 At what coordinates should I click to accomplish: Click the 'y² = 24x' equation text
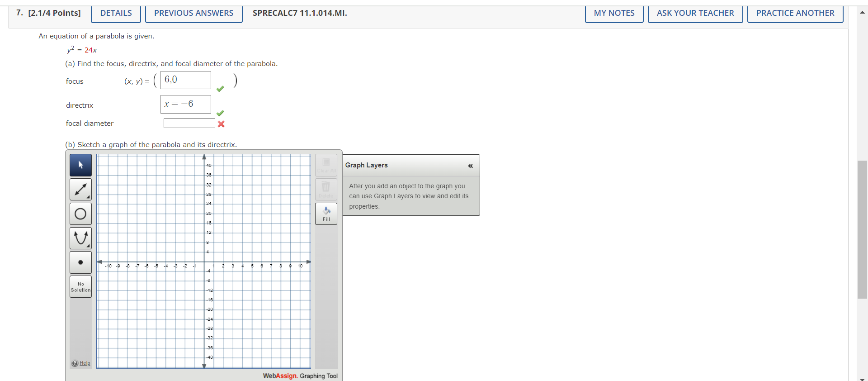point(82,49)
